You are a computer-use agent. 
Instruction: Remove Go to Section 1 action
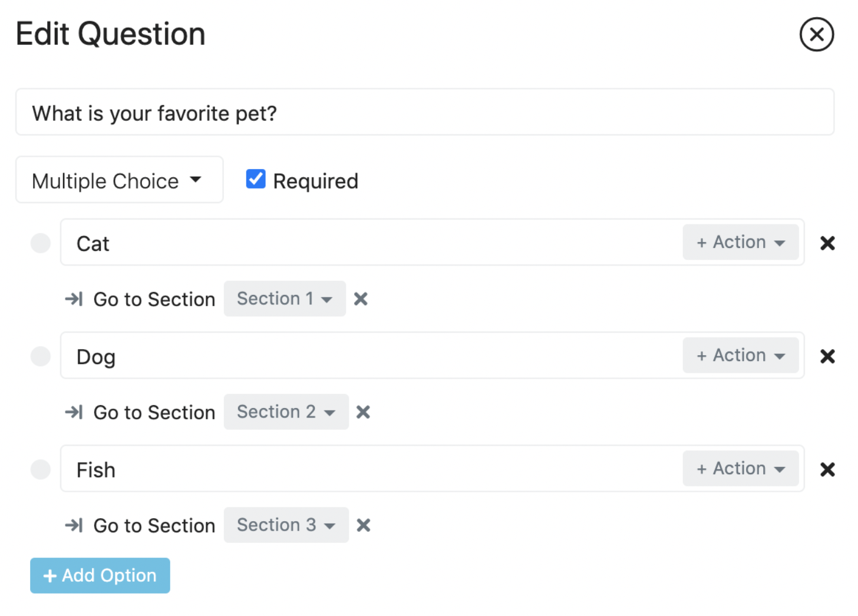(361, 299)
